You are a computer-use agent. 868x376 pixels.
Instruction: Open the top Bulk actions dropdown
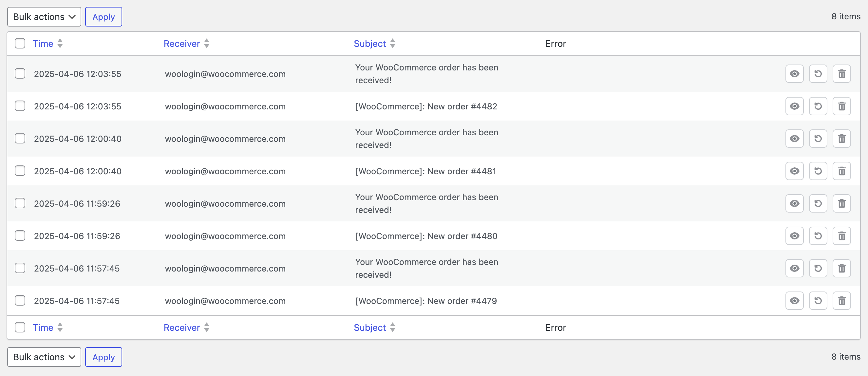click(x=44, y=17)
